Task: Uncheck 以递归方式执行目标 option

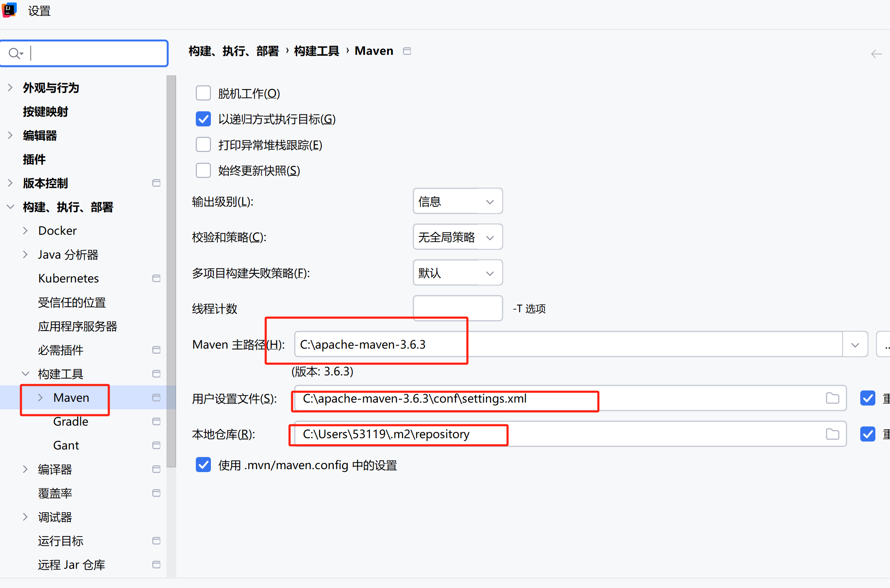Action: pyautogui.click(x=203, y=119)
